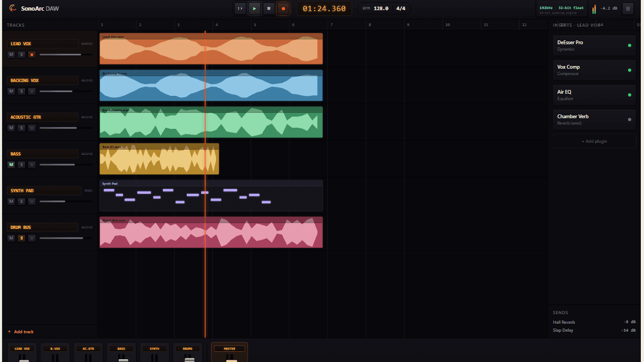The image size is (644, 362).
Task: Arm recording on the ACOUSTIC GTR track
Action: click(x=31, y=128)
